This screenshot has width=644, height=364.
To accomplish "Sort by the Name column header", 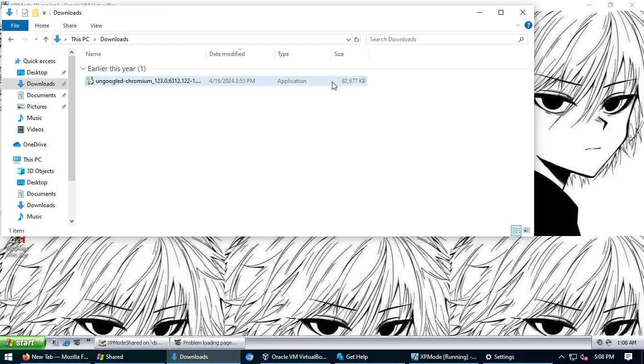I will click(144, 54).
